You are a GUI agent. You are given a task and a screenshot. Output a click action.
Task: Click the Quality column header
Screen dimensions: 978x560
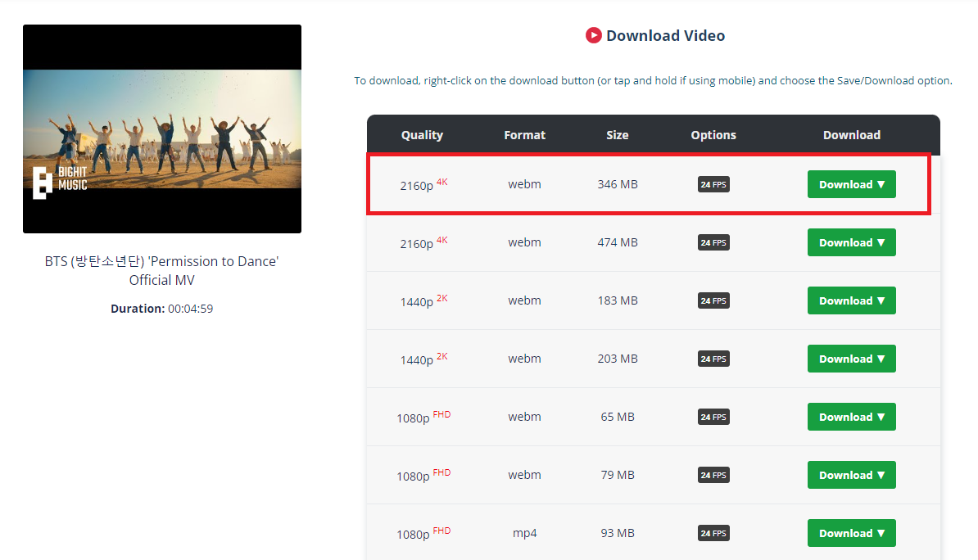click(x=422, y=135)
